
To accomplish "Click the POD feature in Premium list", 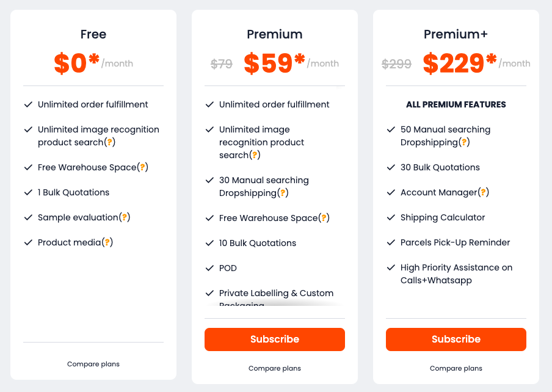I will pyautogui.click(x=228, y=268).
